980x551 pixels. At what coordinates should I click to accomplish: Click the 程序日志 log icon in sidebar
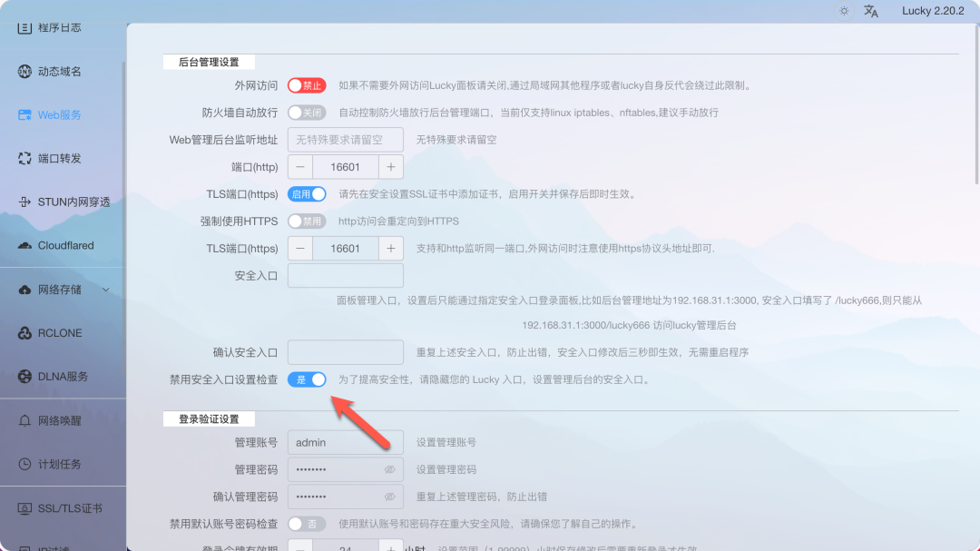[x=24, y=27]
